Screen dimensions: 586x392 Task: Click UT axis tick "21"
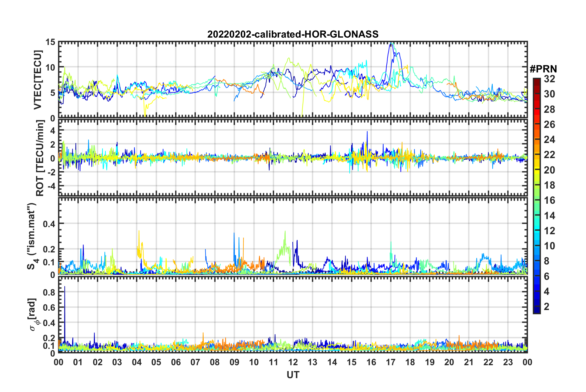pos(469,362)
